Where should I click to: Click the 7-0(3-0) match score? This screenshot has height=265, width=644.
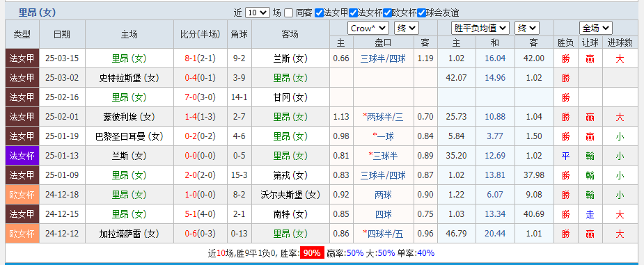(200, 97)
